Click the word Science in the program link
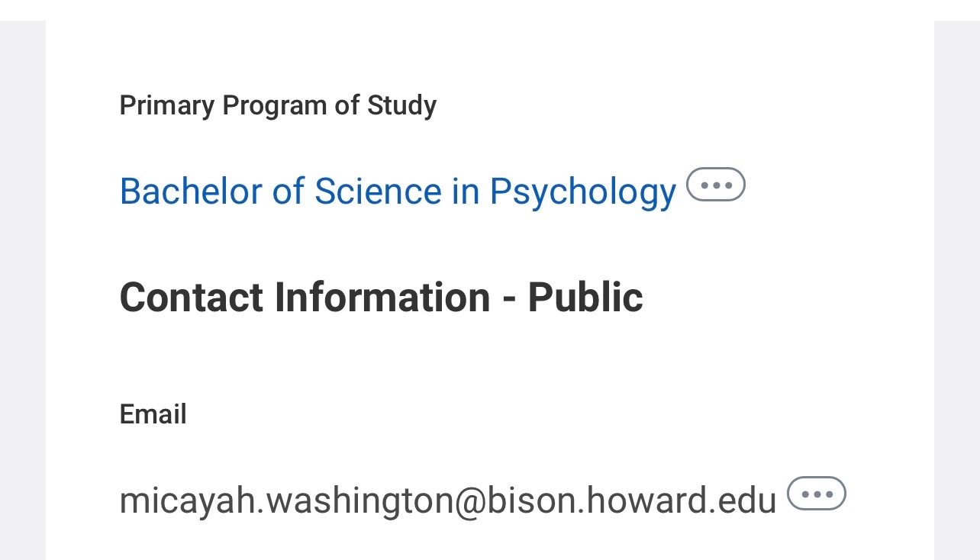Image resolution: width=980 pixels, height=560 pixels. pos(377,191)
